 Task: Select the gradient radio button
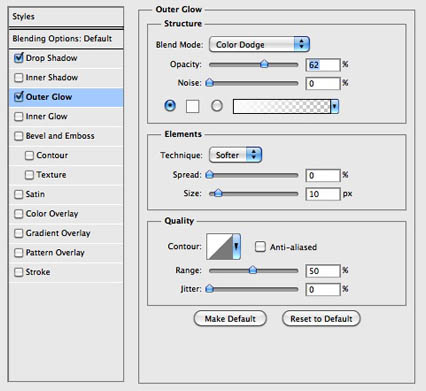tap(217, 106)
